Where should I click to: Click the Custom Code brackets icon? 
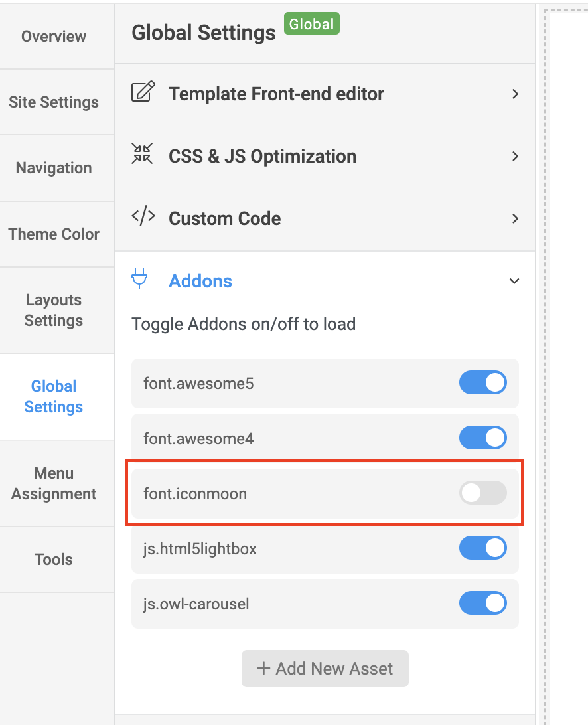[x=143, y=217]
